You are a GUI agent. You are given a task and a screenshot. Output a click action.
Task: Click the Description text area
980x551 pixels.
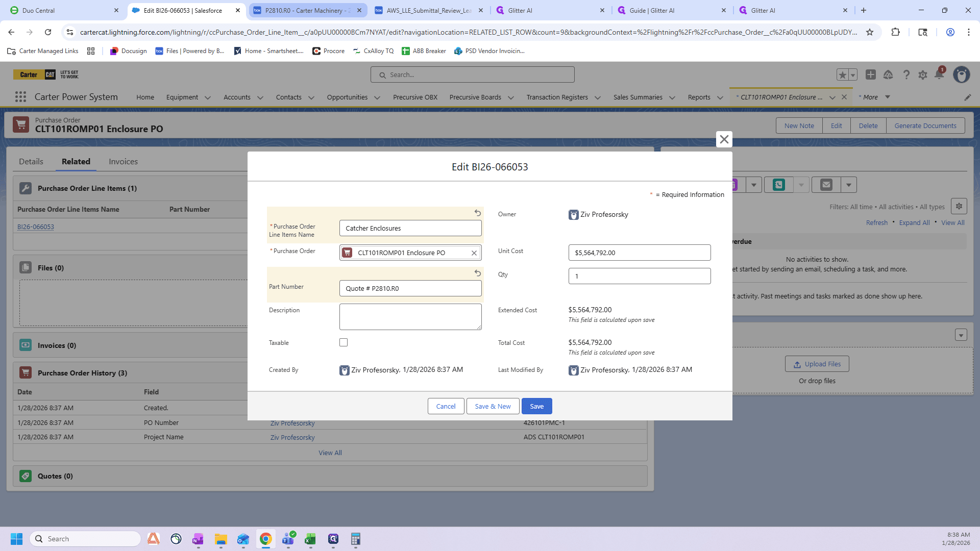point(410,317)
